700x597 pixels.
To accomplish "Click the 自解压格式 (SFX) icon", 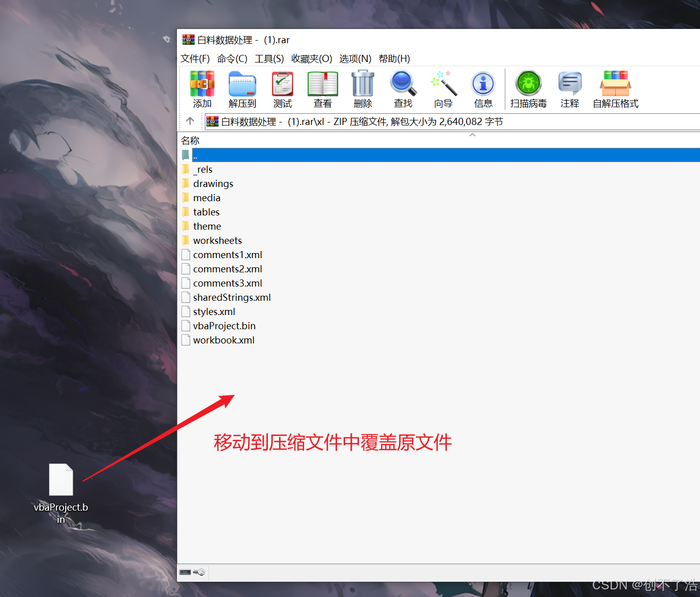I will coord(616,84).
